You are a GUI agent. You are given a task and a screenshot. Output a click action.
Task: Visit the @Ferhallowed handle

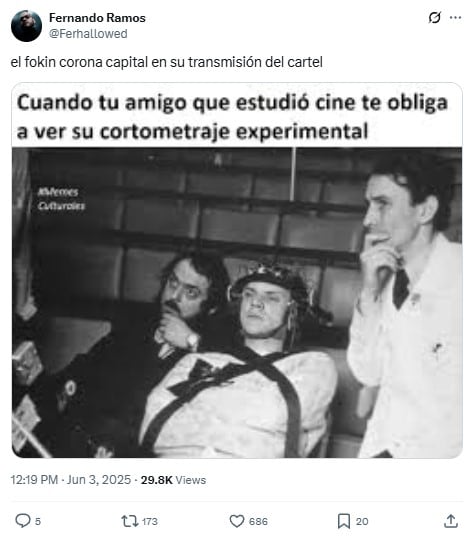pyautogui.click(x=88, y=34)
